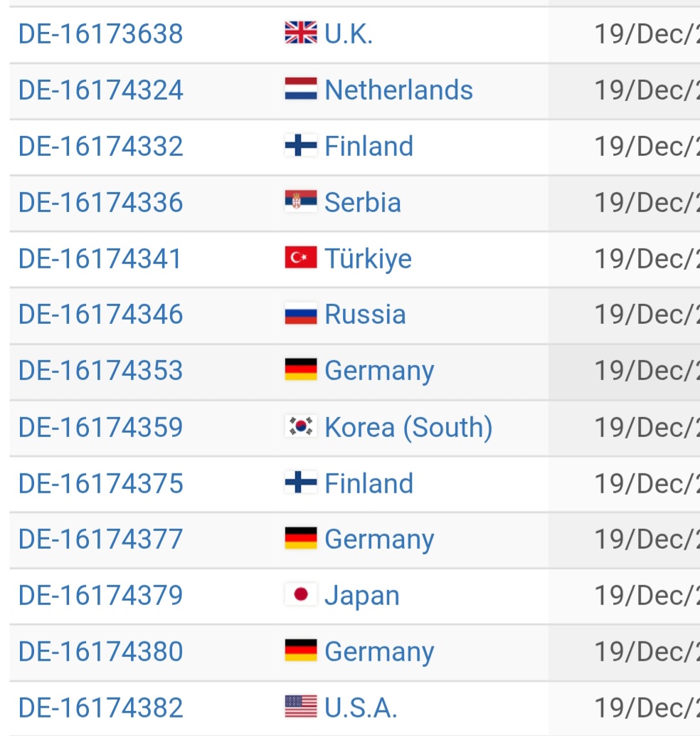Click the South Korea flag icon
Viewport: 700px width, 736px height.
click(300, 427)
